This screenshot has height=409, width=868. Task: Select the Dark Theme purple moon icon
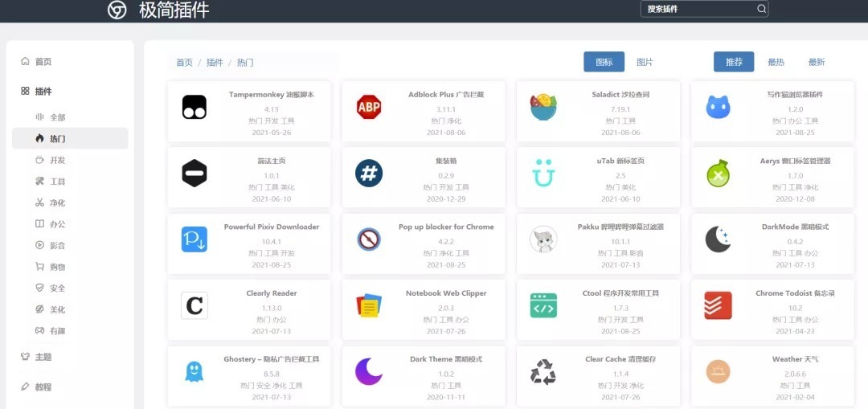coord(369,371)
